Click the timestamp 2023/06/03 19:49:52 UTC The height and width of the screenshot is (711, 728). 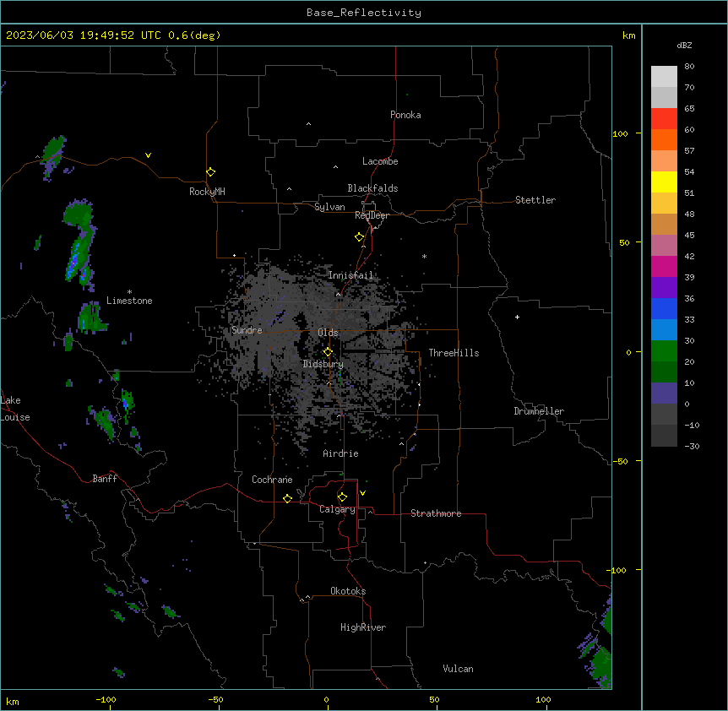(x=84, y=35)
